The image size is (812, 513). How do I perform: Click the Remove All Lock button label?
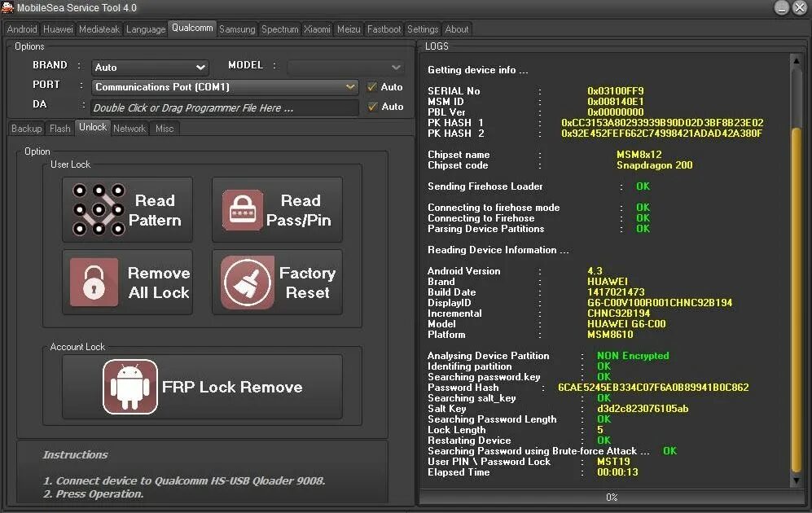click(159, 283)
